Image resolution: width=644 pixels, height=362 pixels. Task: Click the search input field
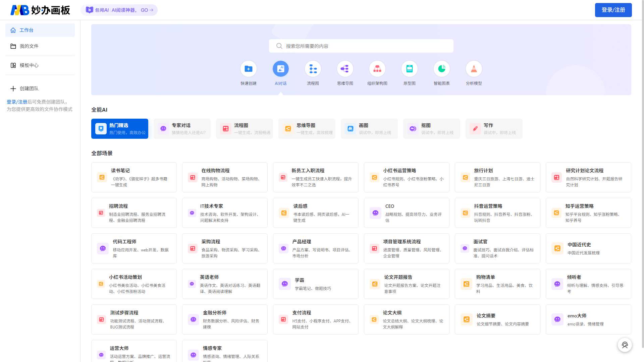pyautogui.click(x=361, y=46)
